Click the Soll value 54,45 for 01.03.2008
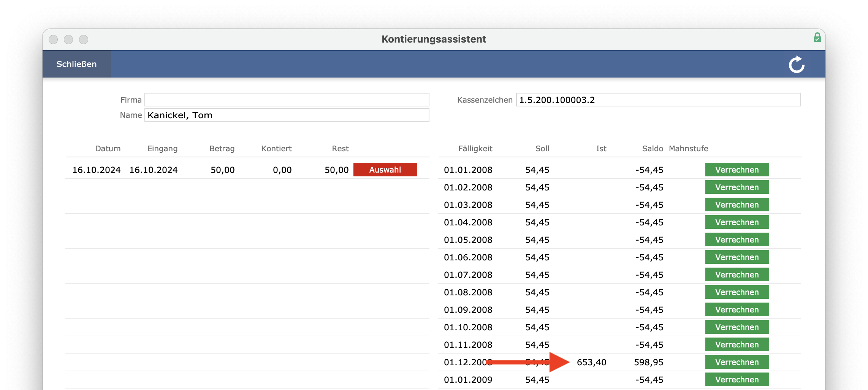 (x=537, y=205)
